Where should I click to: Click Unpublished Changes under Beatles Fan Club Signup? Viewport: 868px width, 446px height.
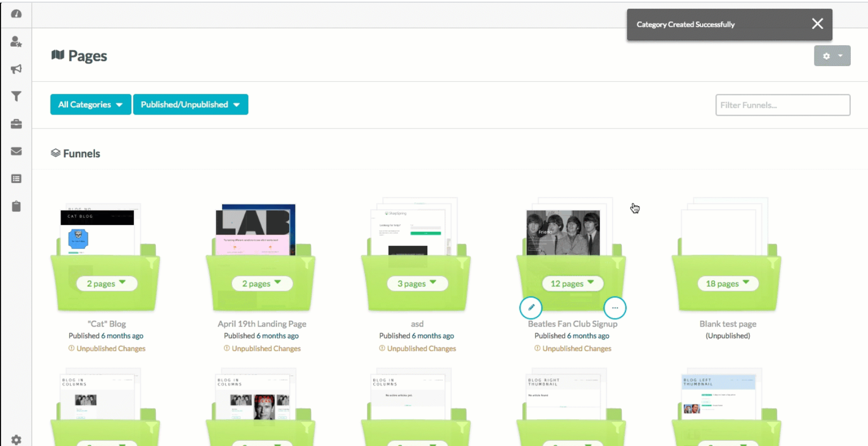[x=572, y=349]
